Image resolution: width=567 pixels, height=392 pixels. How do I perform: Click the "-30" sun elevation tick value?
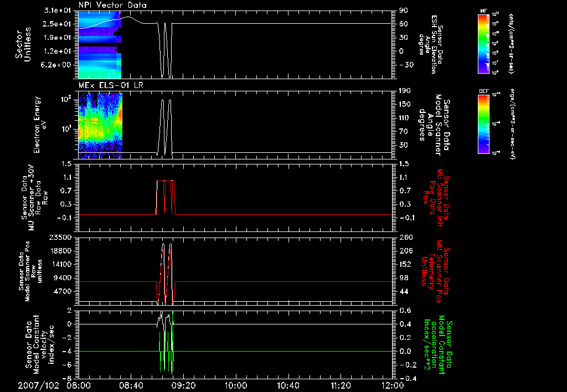click(x=407, y=65)
